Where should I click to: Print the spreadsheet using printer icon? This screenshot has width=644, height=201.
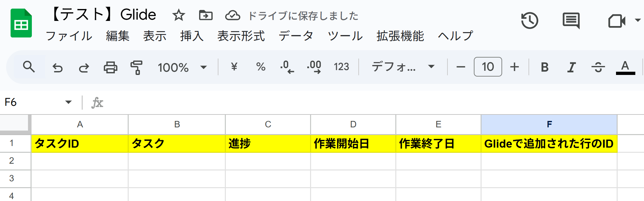tap(110, 68)
